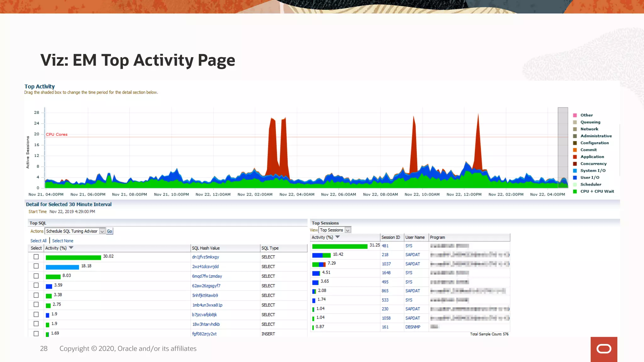The image size is (644, 362).
Task: Open the Schedule SQL Tuning Advisor dropdown
Action: (75, 231)
